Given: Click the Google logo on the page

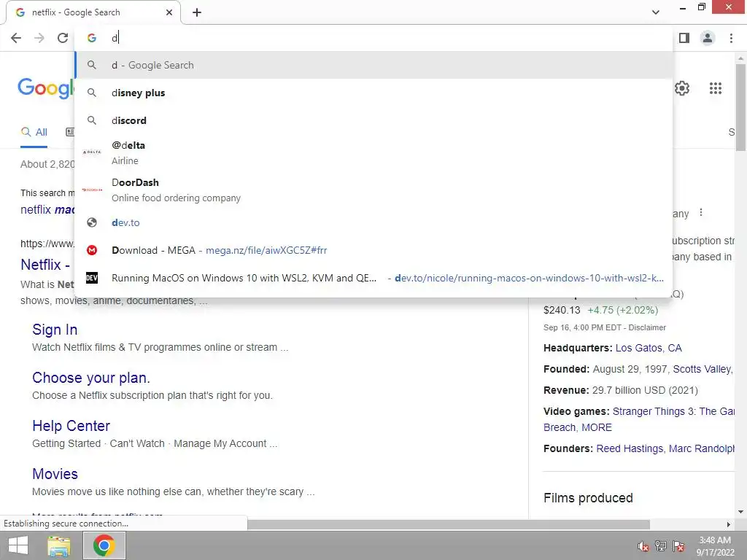Looking at the screenshot, I should coord(46,88).
